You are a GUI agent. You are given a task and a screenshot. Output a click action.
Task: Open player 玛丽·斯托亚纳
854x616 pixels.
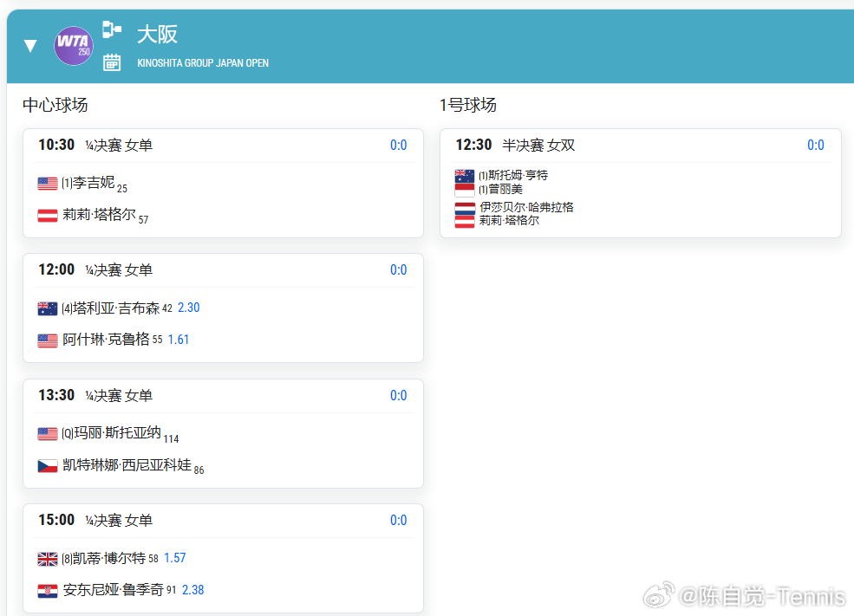(x=117, y=432)
